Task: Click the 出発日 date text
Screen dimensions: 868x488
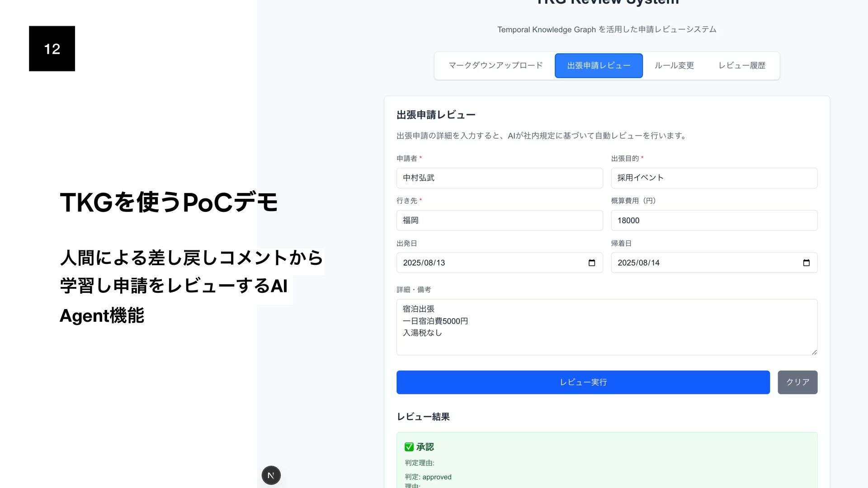Action: (x=424, y=263)
